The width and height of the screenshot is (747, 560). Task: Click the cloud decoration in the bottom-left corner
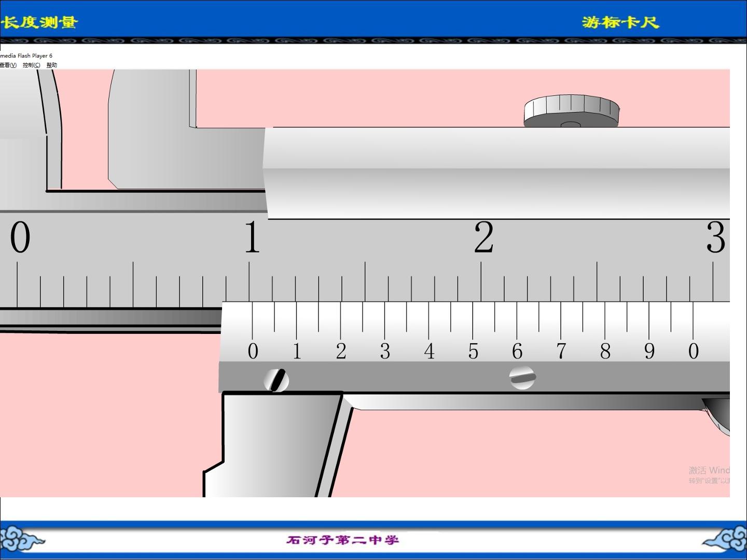coord(22,539)
